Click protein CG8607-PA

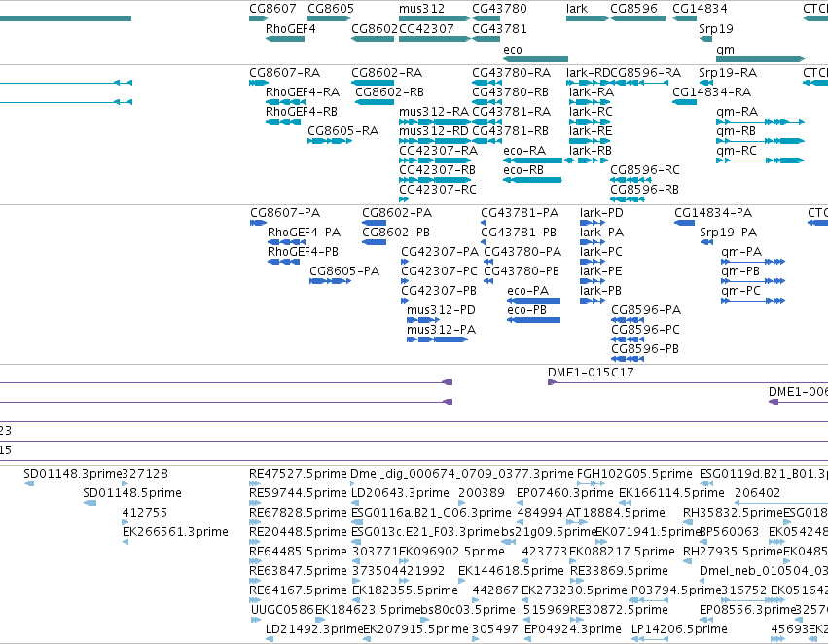click(x=285, y=213)
